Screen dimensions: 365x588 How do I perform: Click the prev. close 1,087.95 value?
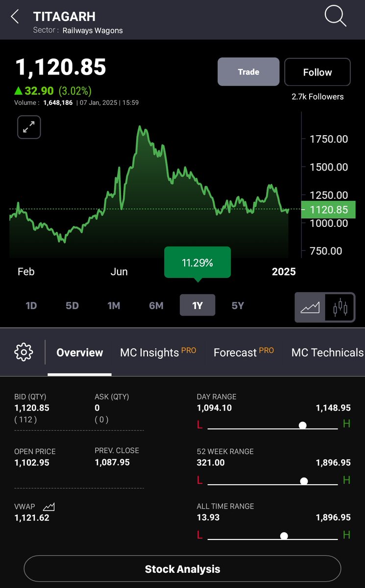pyautogui.click(x=112, y=462)
